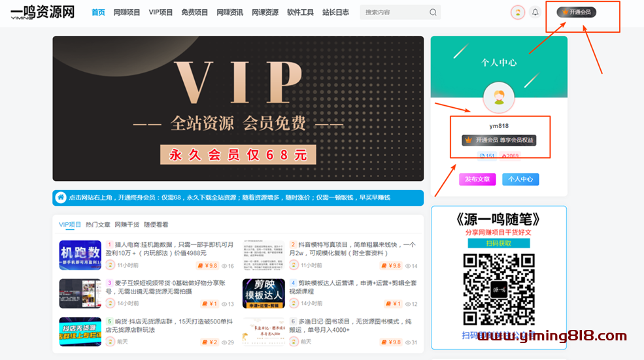Focus the 搜索内容 search field
644x360 pixels.
click(x=392, y=12)
